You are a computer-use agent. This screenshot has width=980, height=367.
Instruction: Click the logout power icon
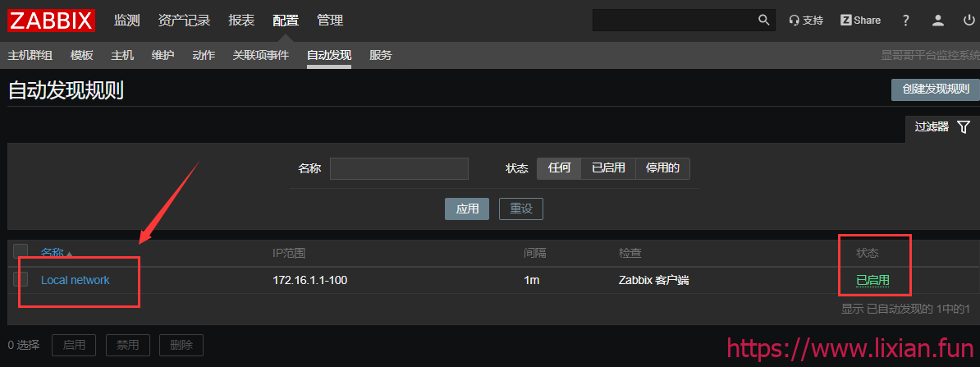969,20
